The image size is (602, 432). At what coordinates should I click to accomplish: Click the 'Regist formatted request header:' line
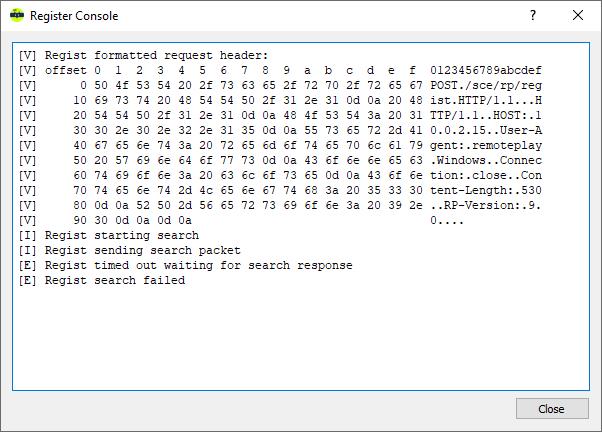156,56
